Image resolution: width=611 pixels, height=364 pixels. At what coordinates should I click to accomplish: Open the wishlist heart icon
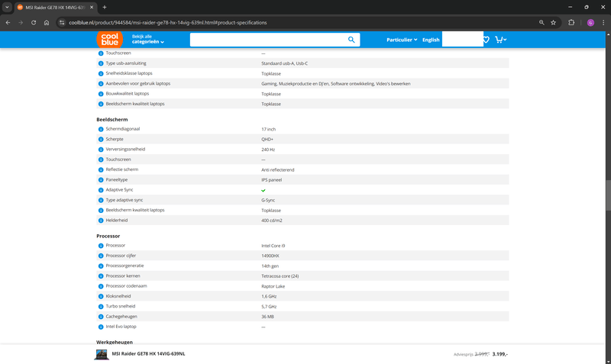tap(487, 40)
